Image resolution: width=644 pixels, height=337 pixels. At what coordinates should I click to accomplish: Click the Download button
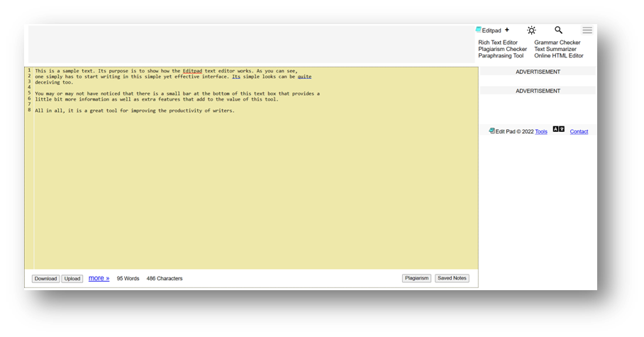45,279
